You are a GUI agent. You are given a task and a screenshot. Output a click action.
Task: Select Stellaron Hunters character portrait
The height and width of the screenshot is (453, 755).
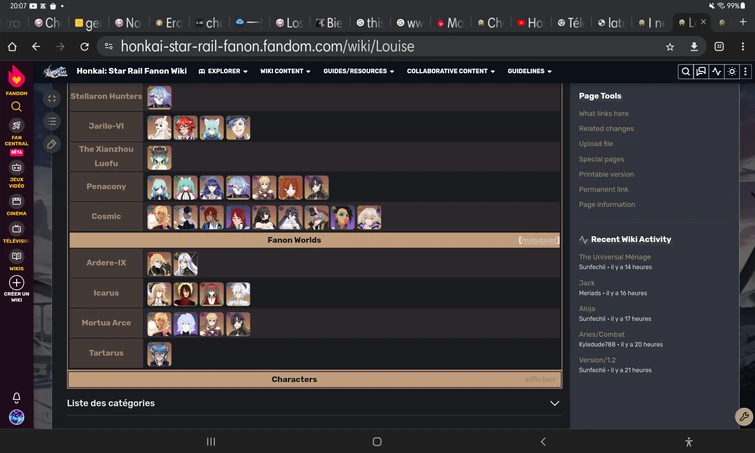[x=159, y=98]
